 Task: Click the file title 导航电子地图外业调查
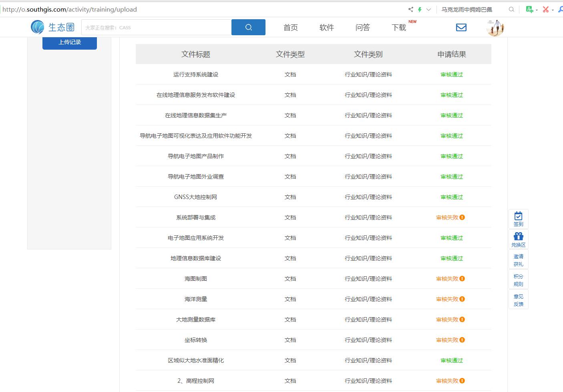point(196,177)
